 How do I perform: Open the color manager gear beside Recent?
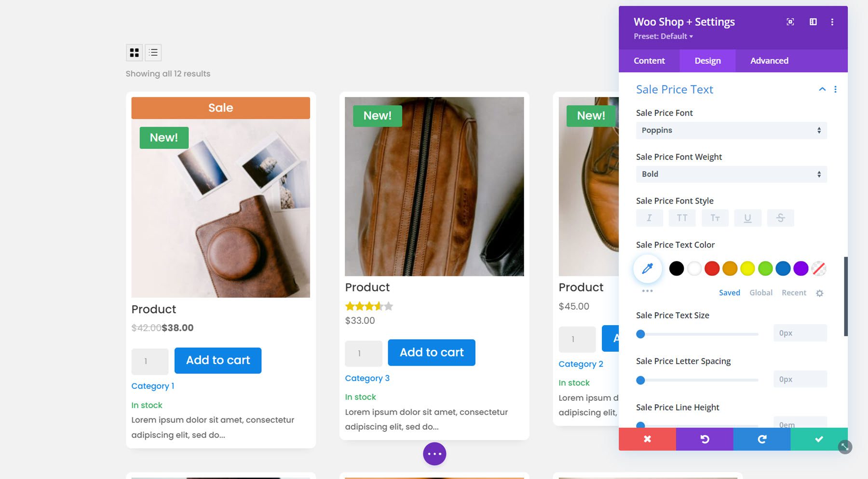click(x=820, y=293)
